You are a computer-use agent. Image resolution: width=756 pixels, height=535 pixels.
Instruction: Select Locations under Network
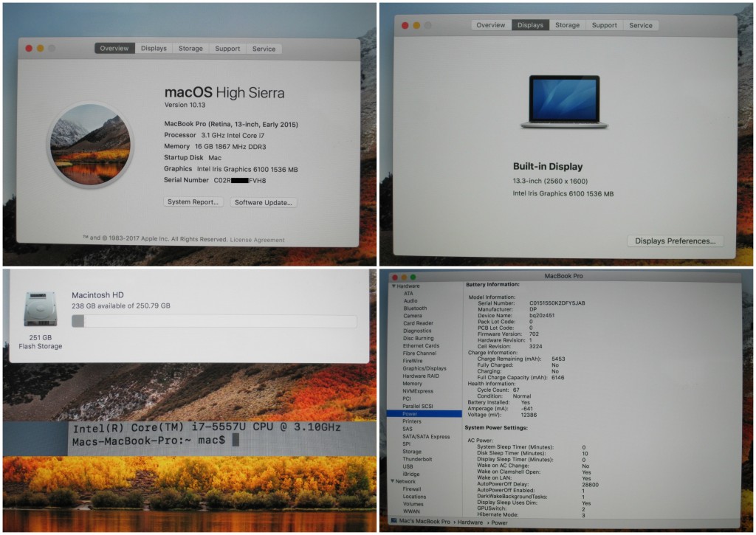(x=415, y=497)
